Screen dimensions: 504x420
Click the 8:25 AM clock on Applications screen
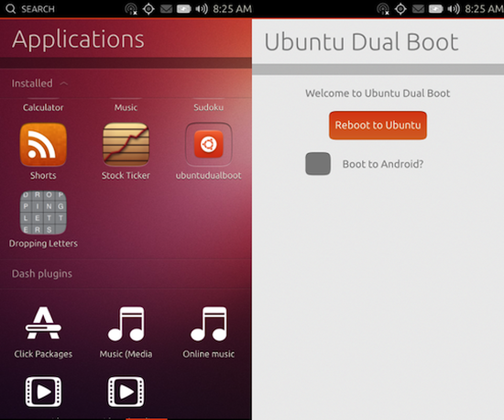pyautogui.click(x=233, y=9)
